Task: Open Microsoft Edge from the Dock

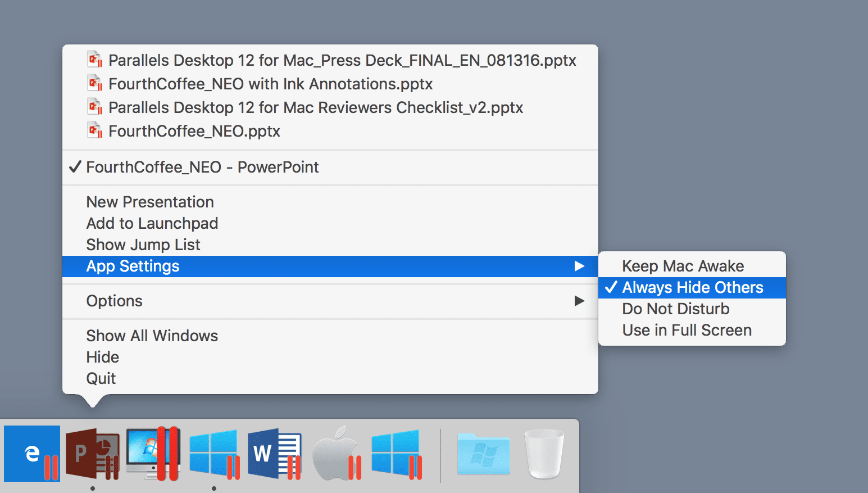Action: [x=32, y=454]
